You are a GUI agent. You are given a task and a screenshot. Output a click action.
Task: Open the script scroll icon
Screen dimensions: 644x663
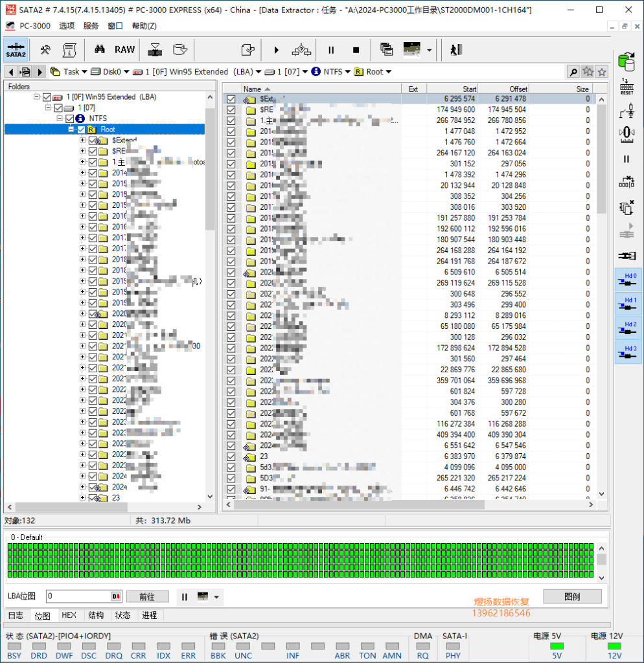pos(69,50)
